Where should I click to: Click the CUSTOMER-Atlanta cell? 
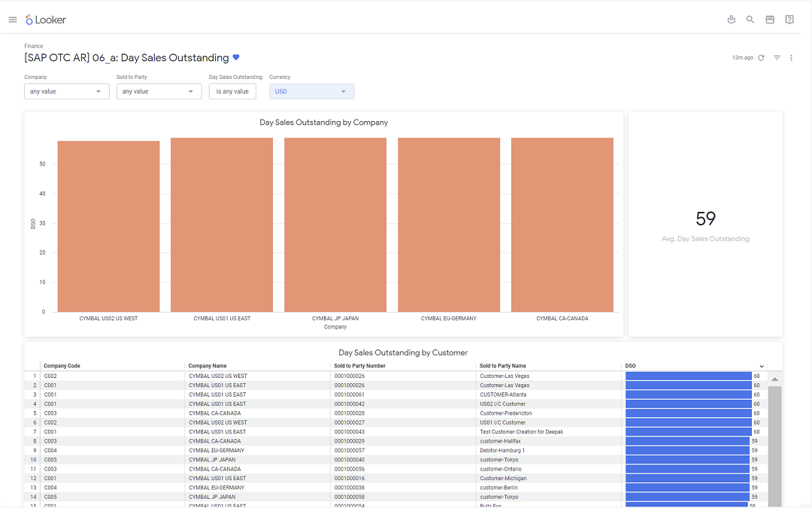pos(503,395)
